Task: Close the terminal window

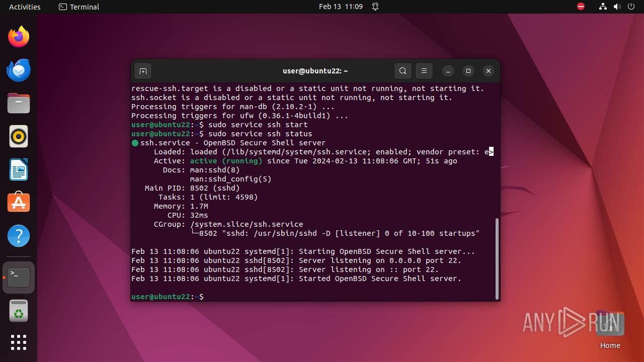Action: pos(489,71)
